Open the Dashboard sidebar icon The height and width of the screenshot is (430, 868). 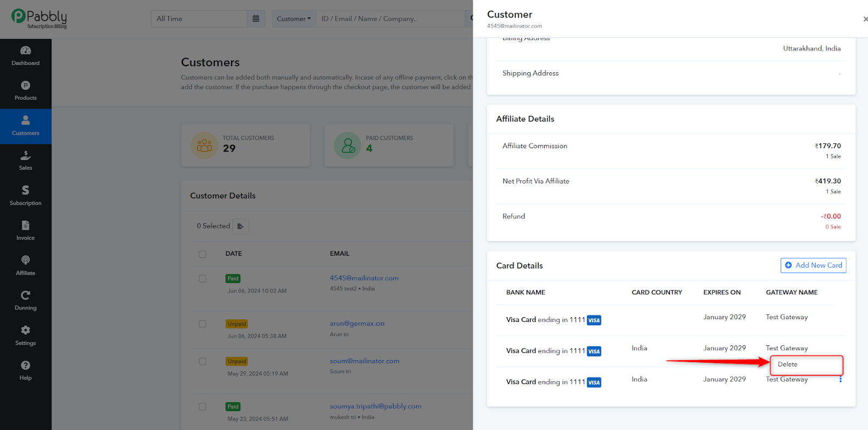[x=25, y=56]
